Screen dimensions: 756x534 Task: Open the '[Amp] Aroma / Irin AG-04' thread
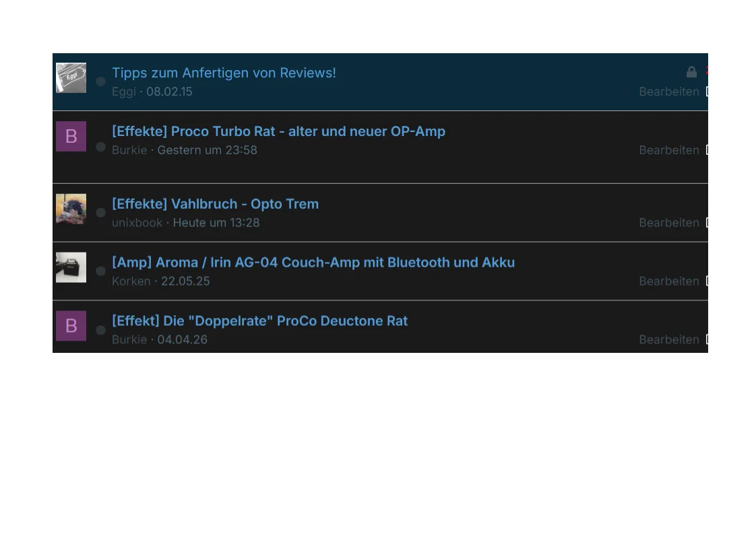point(313,263)
